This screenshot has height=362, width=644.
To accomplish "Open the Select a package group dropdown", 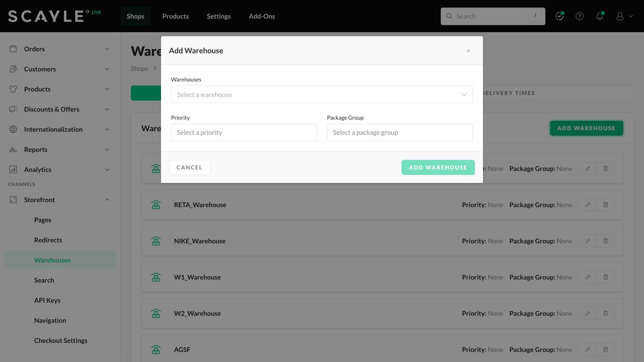I will pos(400,132).
